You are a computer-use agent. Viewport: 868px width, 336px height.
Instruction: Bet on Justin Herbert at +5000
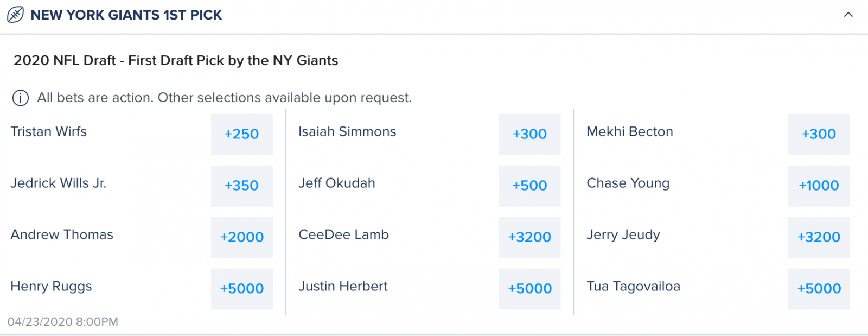(529, 289)
